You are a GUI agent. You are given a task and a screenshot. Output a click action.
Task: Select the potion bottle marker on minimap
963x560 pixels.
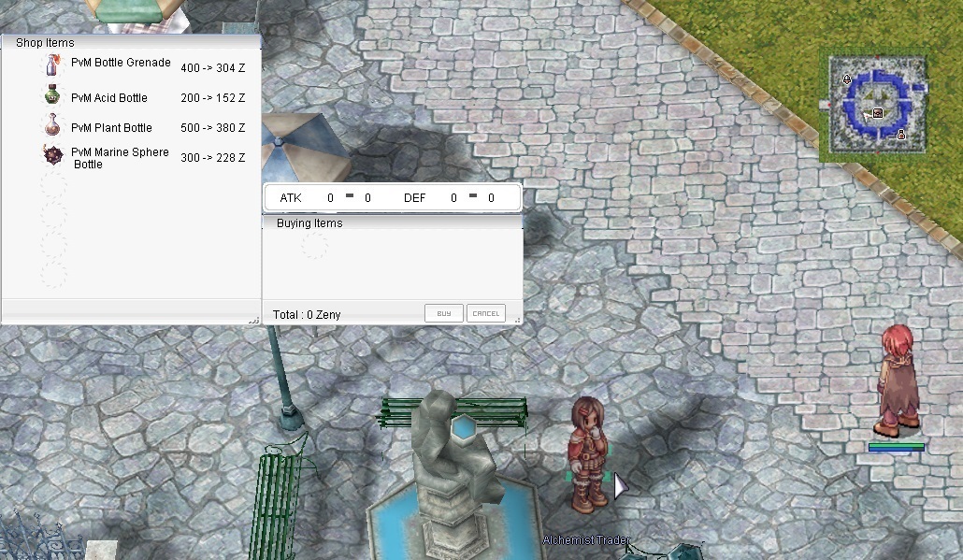(x=901, y=136)
